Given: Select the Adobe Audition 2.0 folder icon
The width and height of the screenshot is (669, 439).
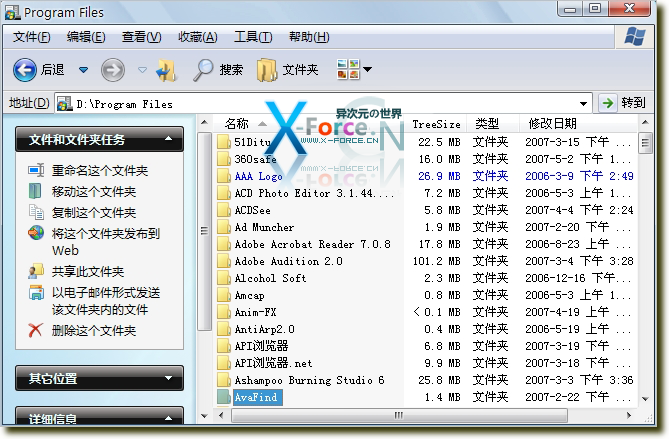Looking at the screenshot, I should (224, 261).
